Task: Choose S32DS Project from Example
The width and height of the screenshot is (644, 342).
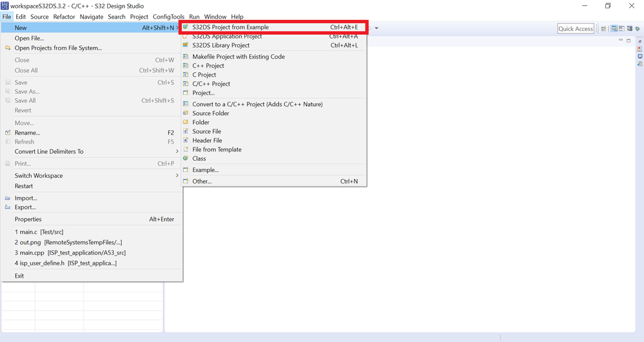Action: tap(273, 27)
